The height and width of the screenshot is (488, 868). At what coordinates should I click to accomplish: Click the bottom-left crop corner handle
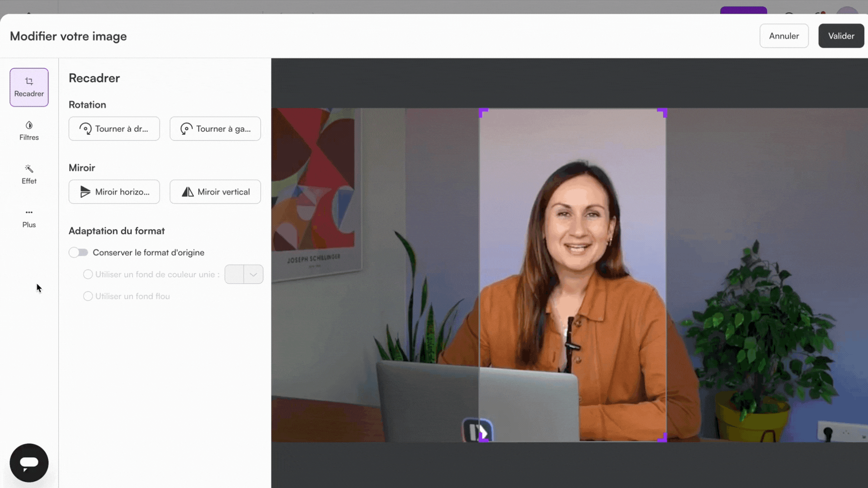(x=482, y=438)
